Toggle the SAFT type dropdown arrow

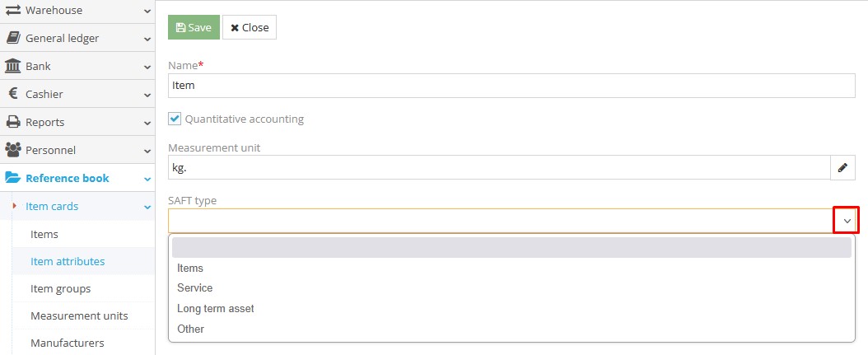click(847, 221)
